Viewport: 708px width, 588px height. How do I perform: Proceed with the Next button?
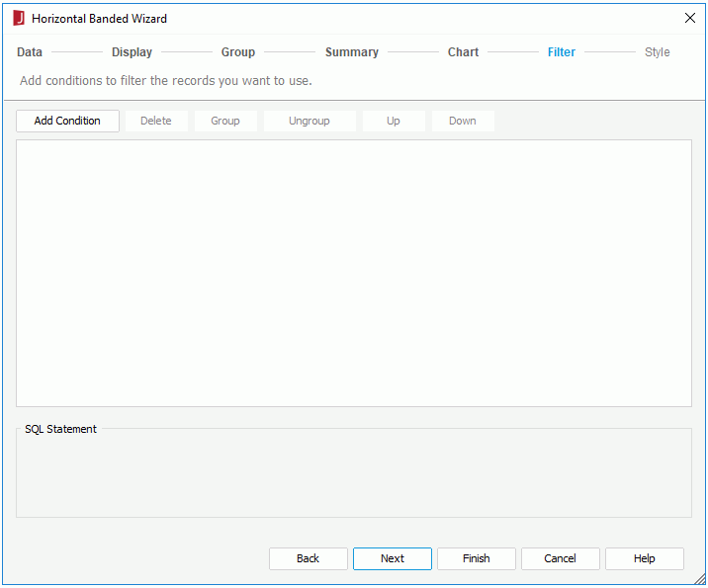point(393,558)
